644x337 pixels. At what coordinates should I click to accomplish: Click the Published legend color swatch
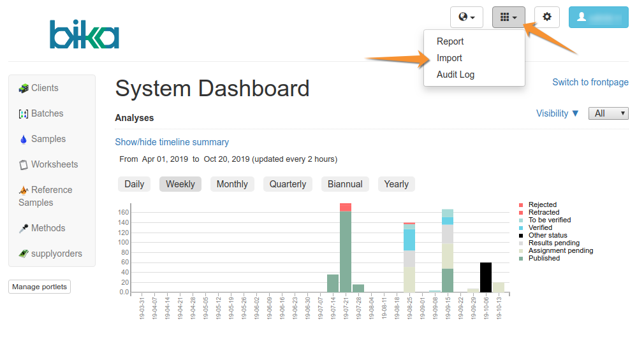[x=521, y=259]
